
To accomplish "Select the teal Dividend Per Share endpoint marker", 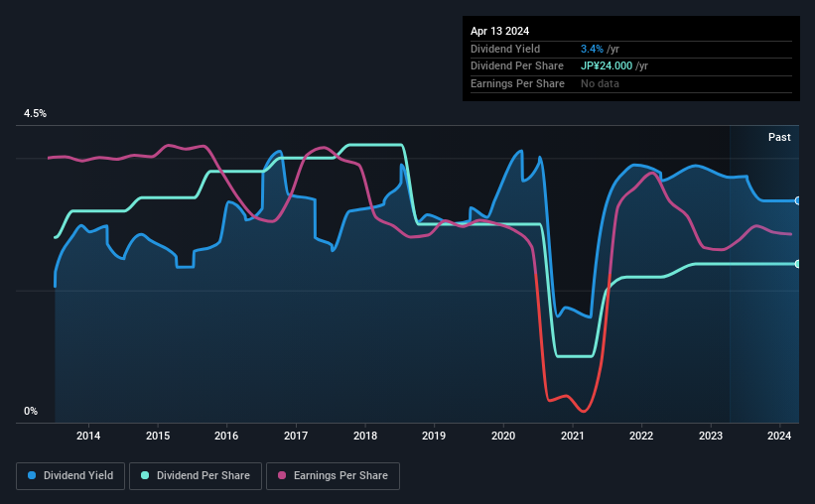I will click(798, 264).
